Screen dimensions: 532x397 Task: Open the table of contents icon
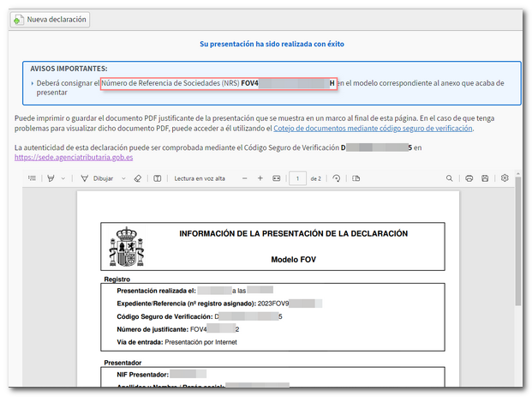[x=32, y=178]
